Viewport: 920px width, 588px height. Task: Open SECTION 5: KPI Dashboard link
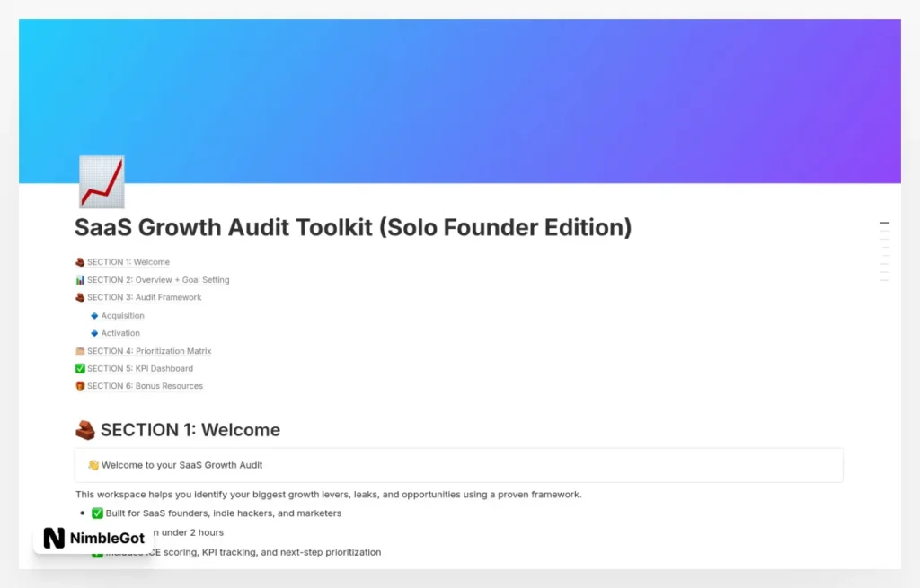click(x=139, y=368)
